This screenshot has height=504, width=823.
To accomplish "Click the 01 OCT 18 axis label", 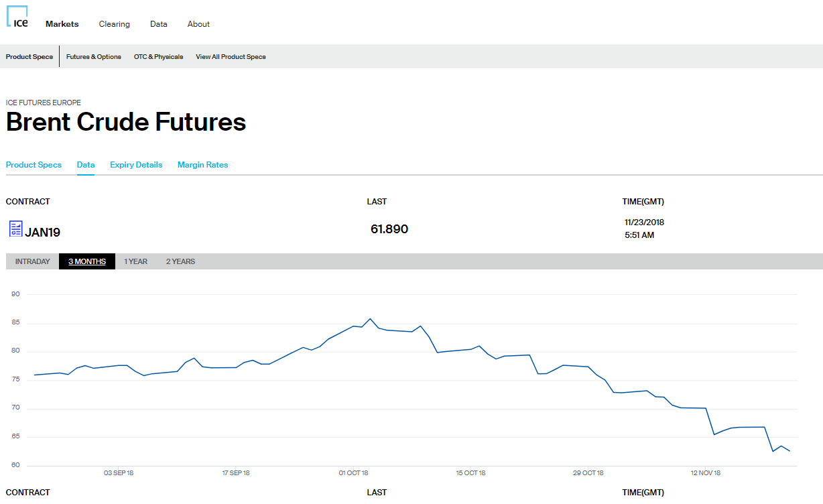I will point(353,473).
